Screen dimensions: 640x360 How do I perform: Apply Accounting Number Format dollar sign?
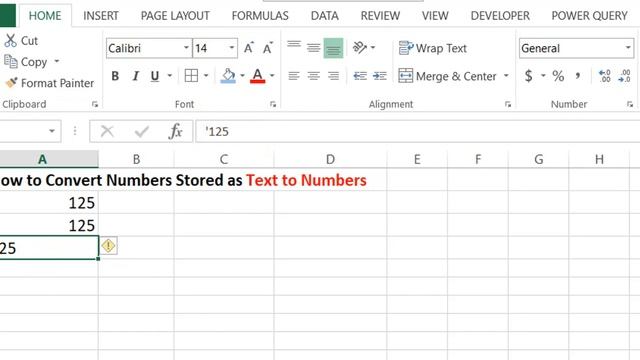529,76
